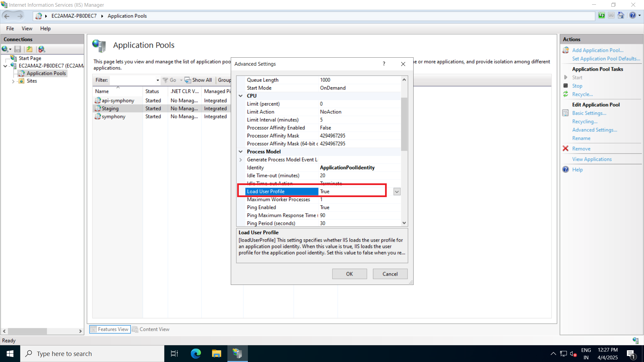Viewport: 644px width, 362px height.
Task: Collapse the EC2AMAZ-PB0DEC7 server node
Action: pos(5,66)
